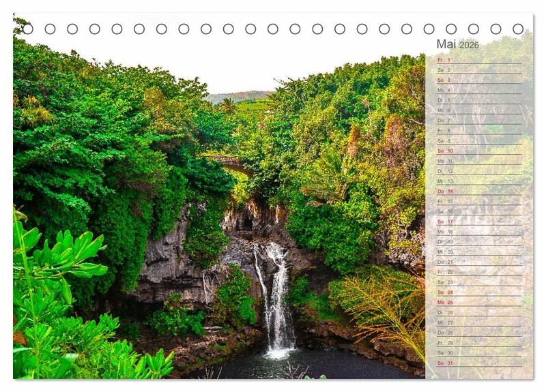
Task: Select the red Sunday row "So 17"
Action: tap(479, 222)
